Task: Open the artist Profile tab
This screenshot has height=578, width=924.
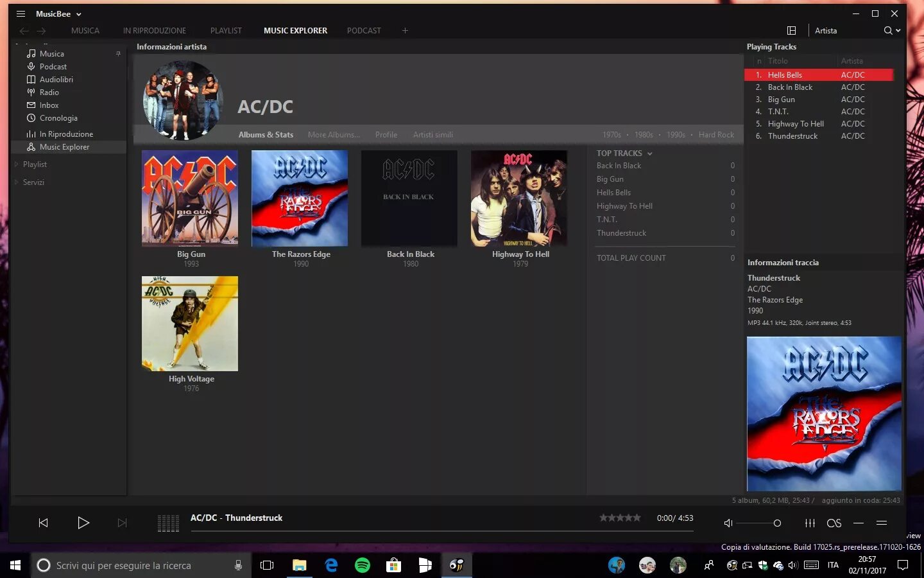Action: coord(386,135)
